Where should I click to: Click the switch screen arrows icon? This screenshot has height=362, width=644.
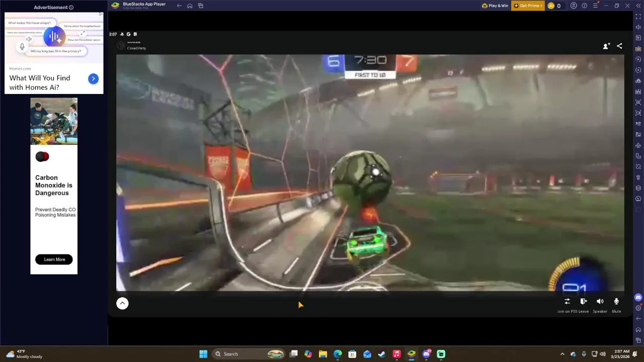point(567,301)
